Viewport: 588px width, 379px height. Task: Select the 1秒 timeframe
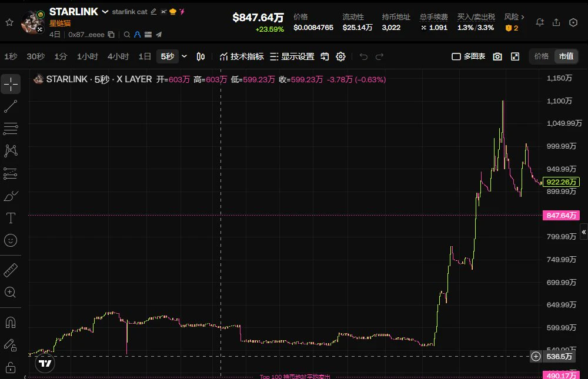pos(11,56)
